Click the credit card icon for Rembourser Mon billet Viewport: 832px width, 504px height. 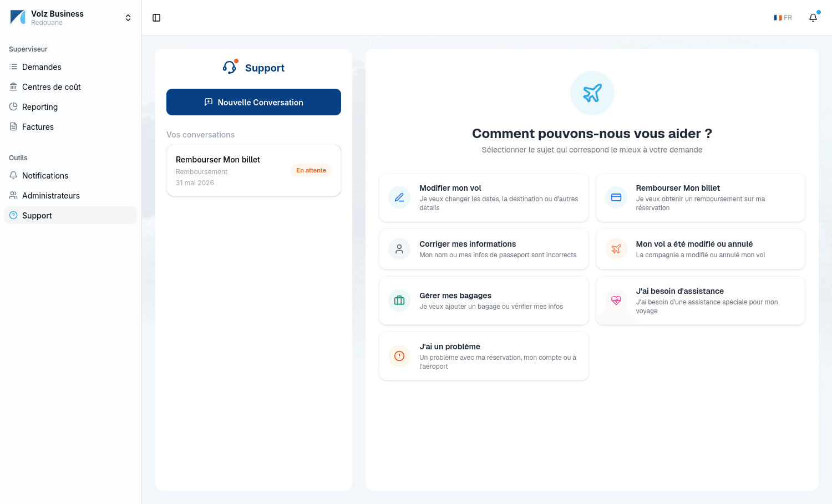point(616,197)
